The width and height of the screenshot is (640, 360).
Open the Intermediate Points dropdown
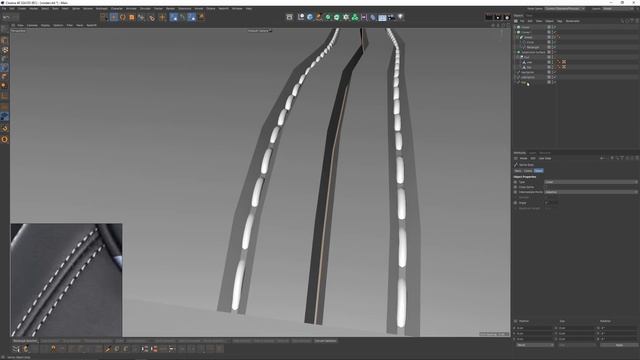591,192
